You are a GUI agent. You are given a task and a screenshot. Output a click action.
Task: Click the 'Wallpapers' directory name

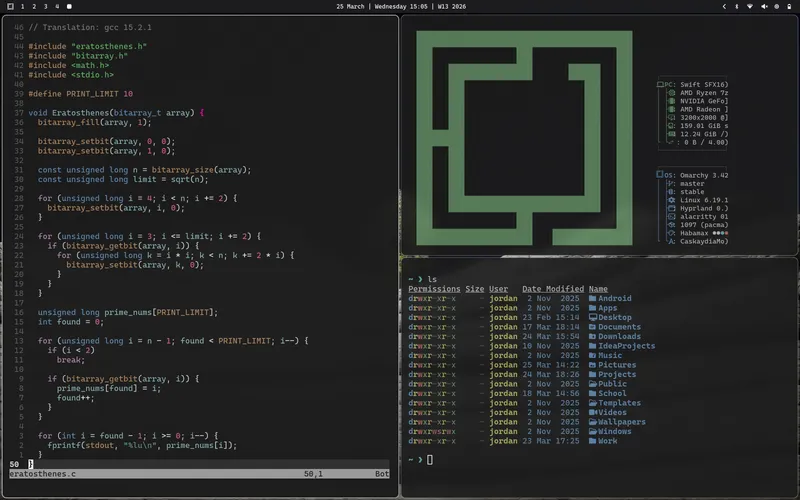tap(622, 422)
